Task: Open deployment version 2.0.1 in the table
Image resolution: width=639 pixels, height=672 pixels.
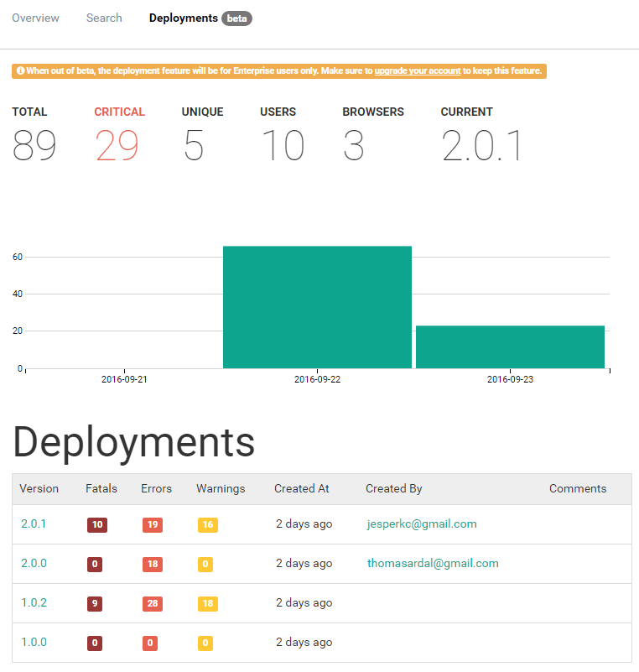Action: coord(34,524)
